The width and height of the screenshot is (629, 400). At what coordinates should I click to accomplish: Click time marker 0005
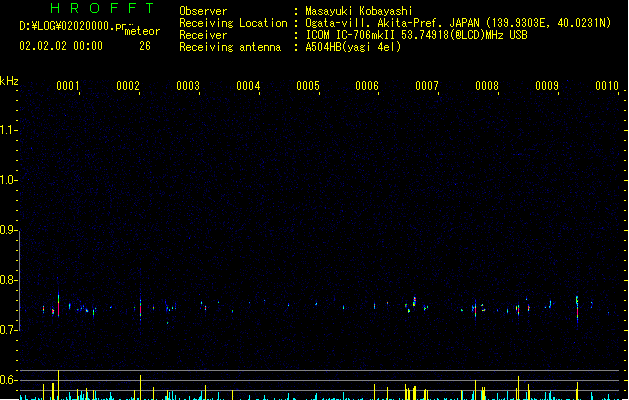click(308, 86)
